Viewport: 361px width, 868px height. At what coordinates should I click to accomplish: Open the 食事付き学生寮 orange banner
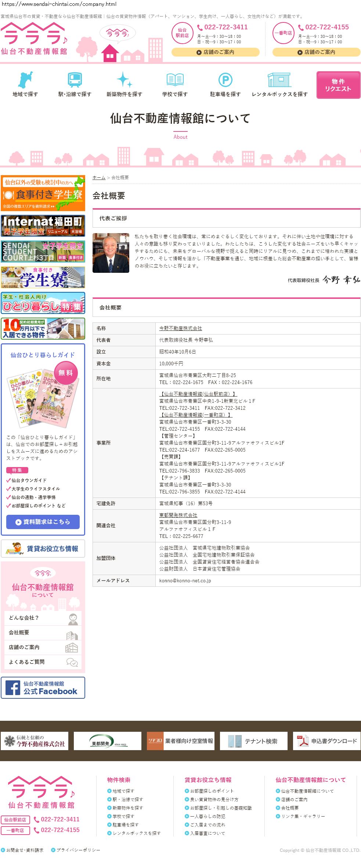click(x=43, y=193)
